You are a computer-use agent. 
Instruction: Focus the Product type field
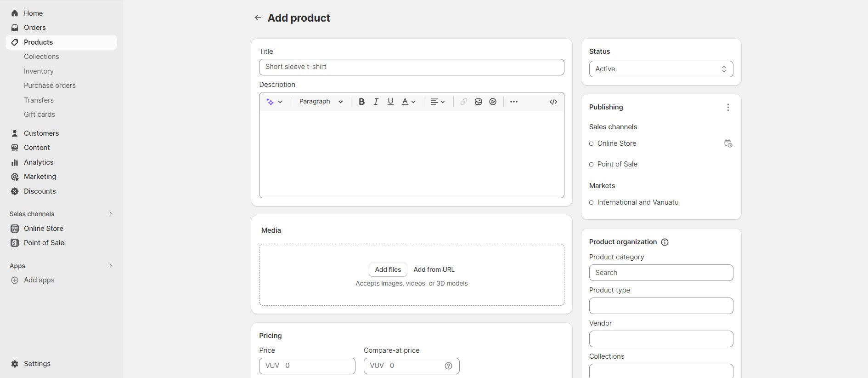coord(661,306)
